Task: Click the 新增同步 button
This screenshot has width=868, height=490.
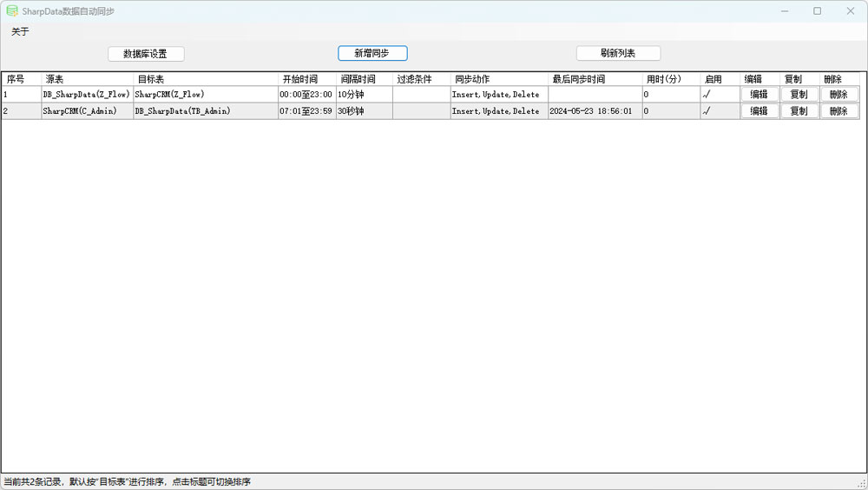Action: click(x=372, y=54)
